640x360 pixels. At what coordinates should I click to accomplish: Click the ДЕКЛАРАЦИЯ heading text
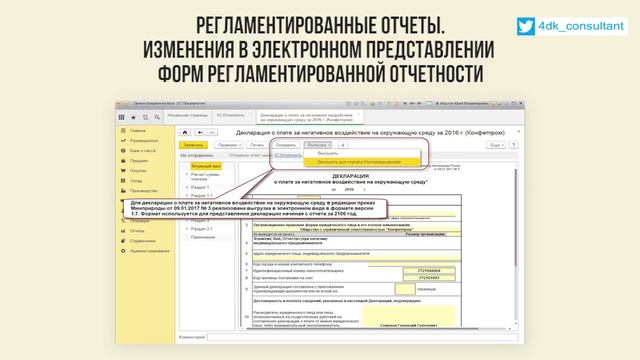351,176
